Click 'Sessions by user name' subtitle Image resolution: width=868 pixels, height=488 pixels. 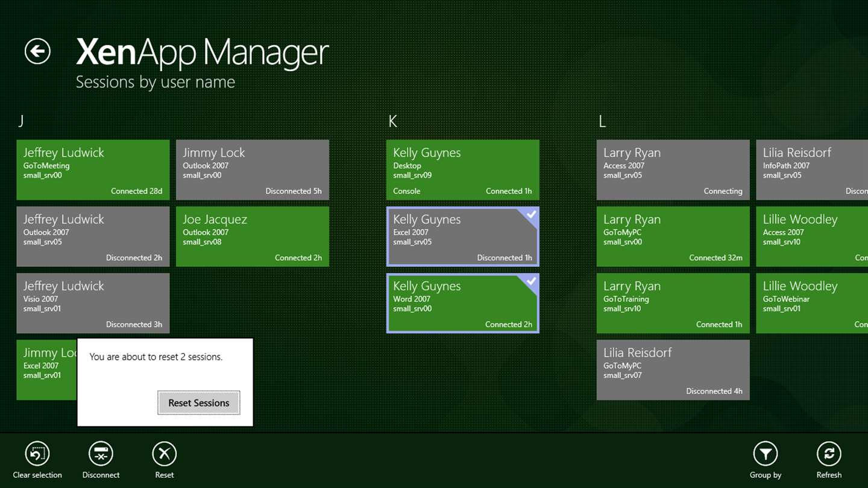(x=156, y=82)
